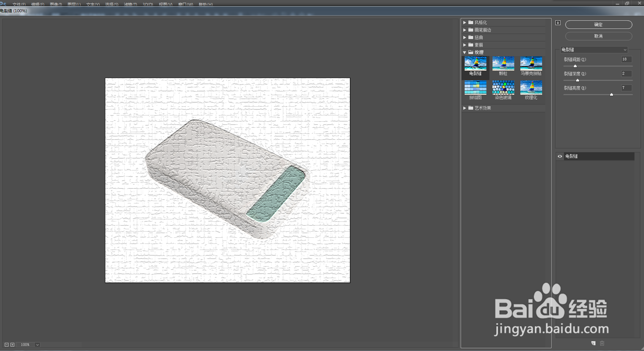Toggle visibility eye of 龟裂缝 effect layer
The height and width of the screenshot is (351, 644).
tap(560, 156)
